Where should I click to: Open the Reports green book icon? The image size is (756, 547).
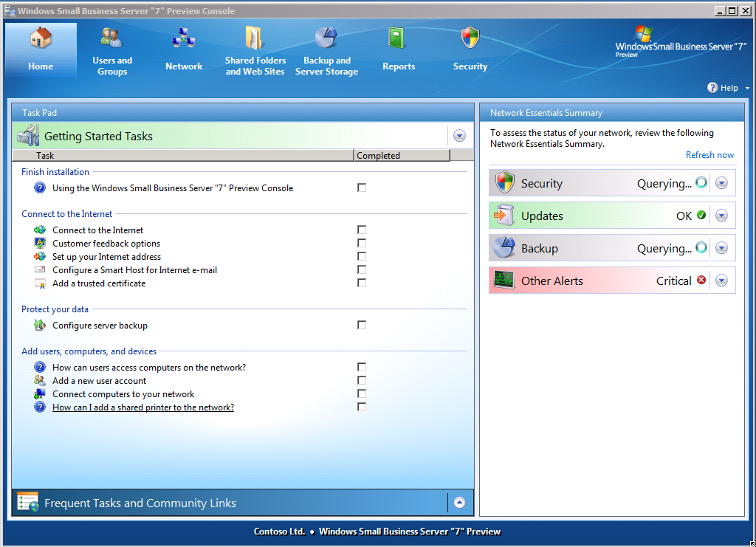[x=398, y=38]
